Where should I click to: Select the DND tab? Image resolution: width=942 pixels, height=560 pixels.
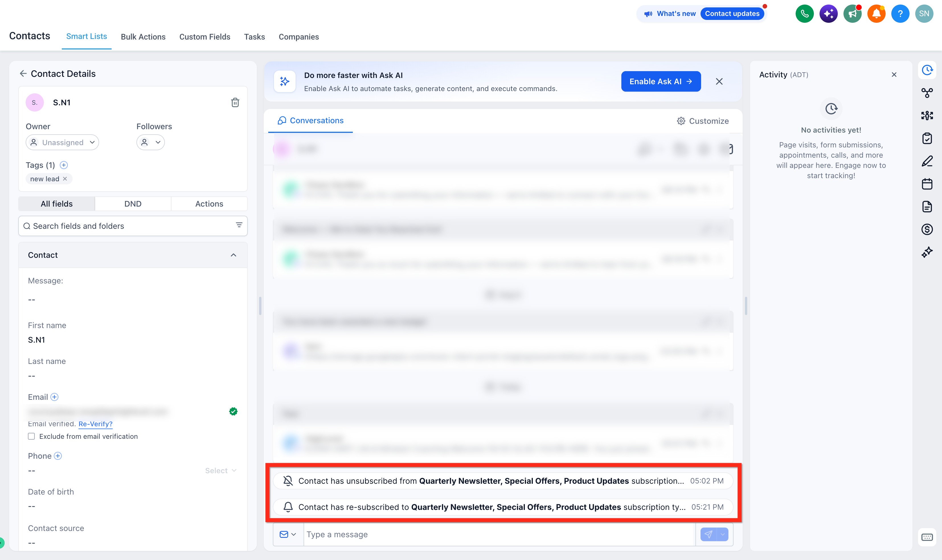point(133,204)
